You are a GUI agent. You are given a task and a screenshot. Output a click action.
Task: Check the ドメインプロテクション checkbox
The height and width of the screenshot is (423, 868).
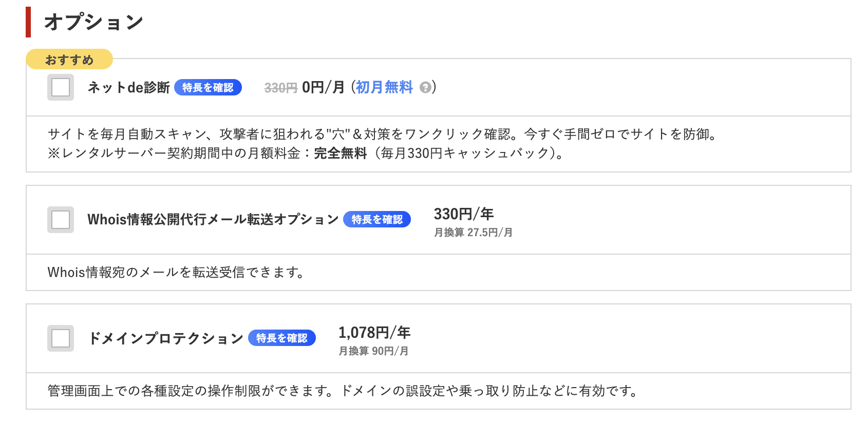(x=61, y=338)
